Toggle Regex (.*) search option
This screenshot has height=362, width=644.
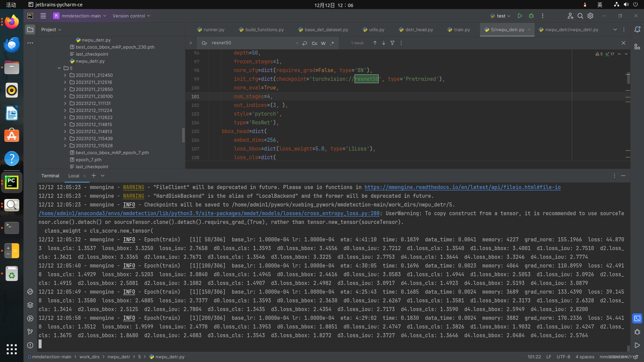[332, 43]
